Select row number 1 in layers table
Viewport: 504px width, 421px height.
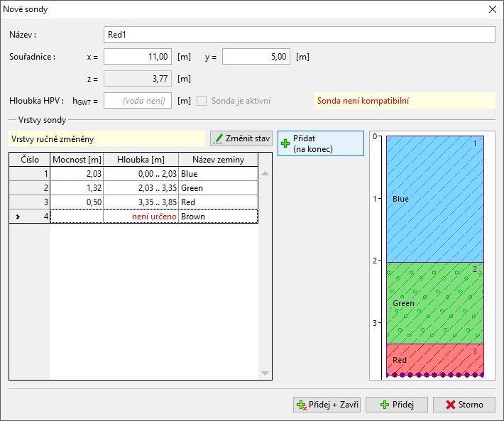(30, 174)
